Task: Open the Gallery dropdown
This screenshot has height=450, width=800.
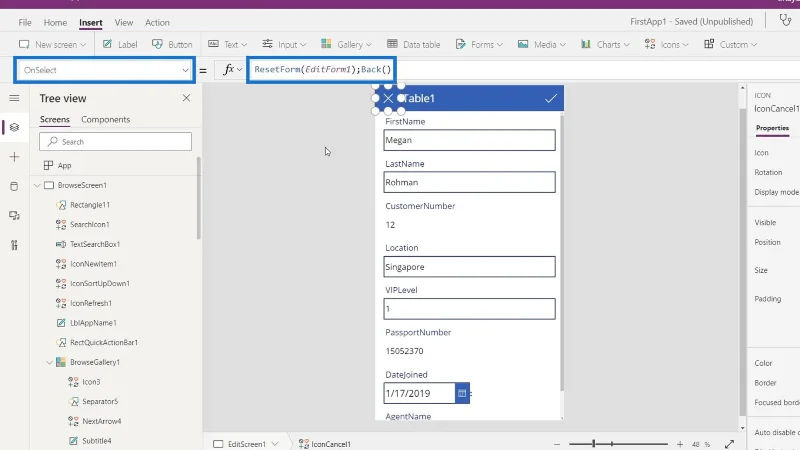Action: (x=346, y=44)
